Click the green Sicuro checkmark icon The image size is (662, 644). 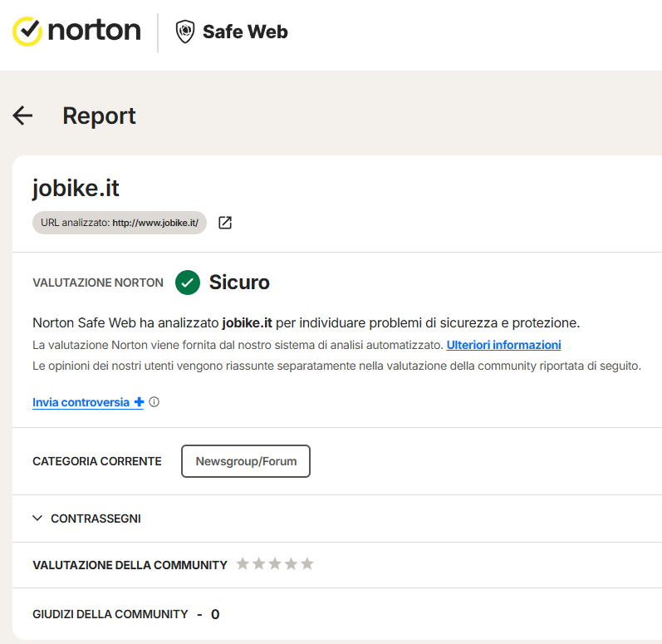188,282
